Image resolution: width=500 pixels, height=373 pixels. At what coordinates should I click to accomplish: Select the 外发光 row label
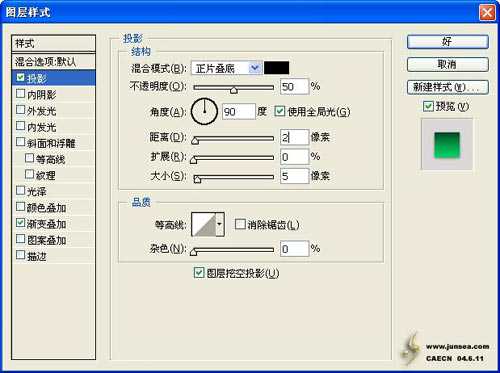pos(41,111)
